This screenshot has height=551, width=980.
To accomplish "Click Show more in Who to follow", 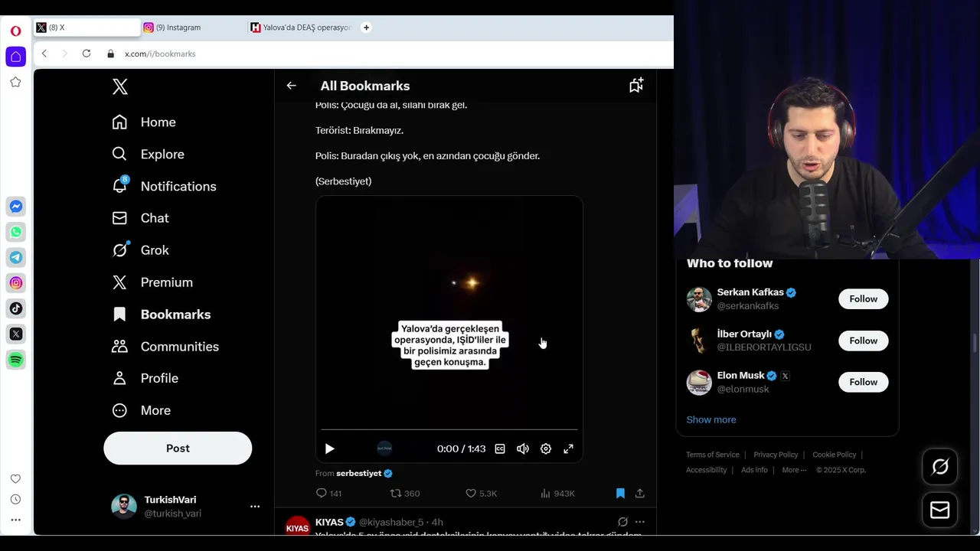I will tap(710, 419).
